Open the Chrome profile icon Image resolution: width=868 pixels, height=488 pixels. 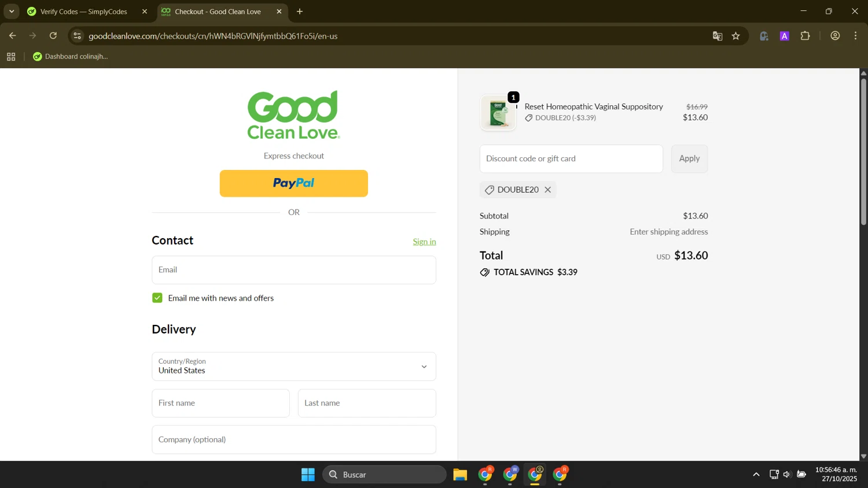(x=835, y=36)
